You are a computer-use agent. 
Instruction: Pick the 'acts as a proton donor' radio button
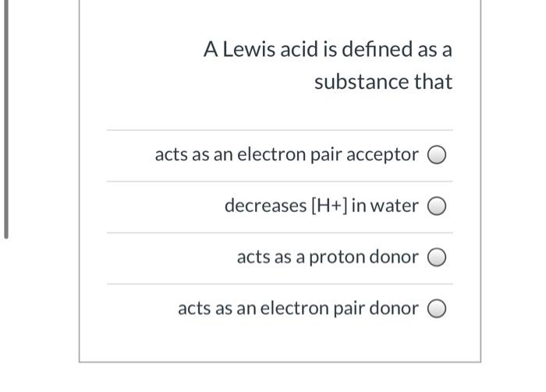(437, 257)
